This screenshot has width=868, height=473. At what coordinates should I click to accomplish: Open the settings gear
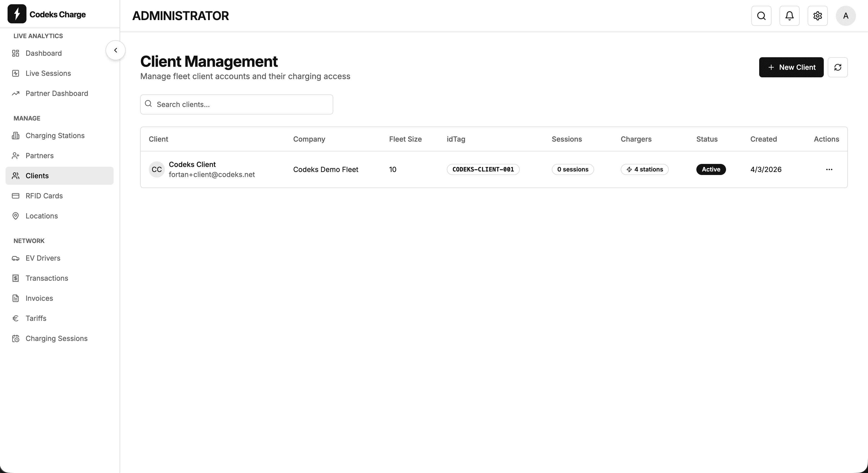pyautogui.click(x=817, y=16)
